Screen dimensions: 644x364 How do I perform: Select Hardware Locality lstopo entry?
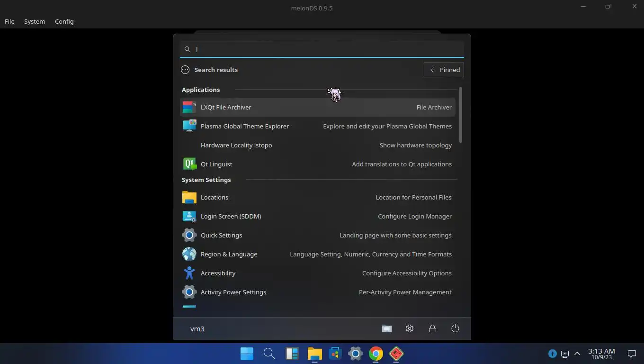pyautogui.click(x=317, y=145)
